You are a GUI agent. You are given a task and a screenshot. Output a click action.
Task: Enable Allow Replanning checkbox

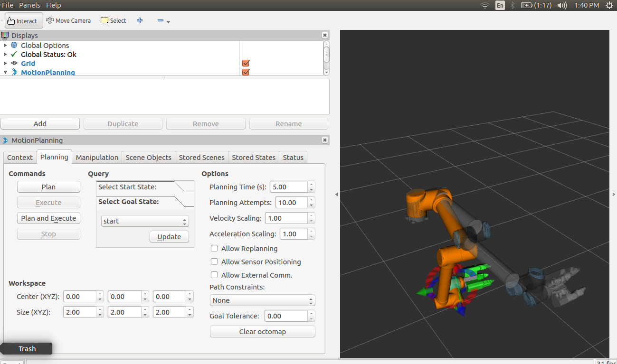click(214, 248)
